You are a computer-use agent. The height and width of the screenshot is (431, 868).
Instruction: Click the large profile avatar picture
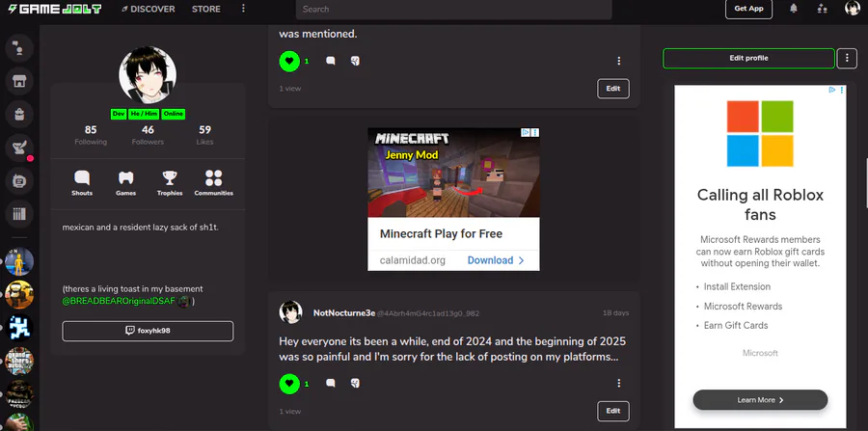[148, 74]
